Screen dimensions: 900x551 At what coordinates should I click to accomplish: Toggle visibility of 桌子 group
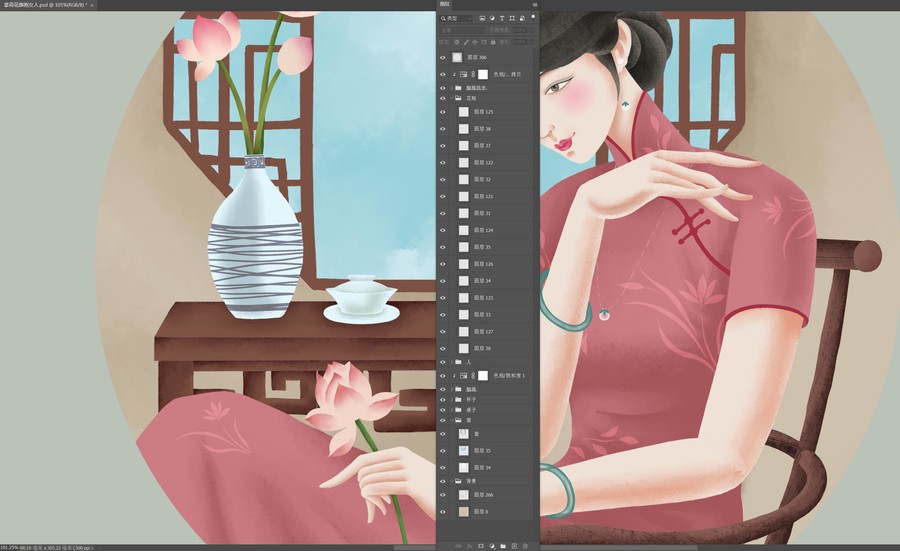[x=443, y=410]
